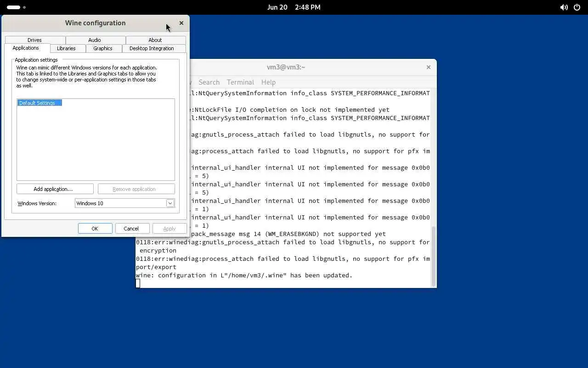Click the 'Application settings' group label
This screenshot has height=368, width=588.
point(36,60)
